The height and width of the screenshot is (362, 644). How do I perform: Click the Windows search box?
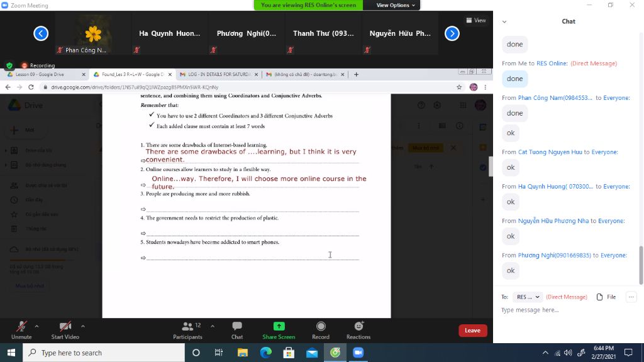click(x=104, y=353)
